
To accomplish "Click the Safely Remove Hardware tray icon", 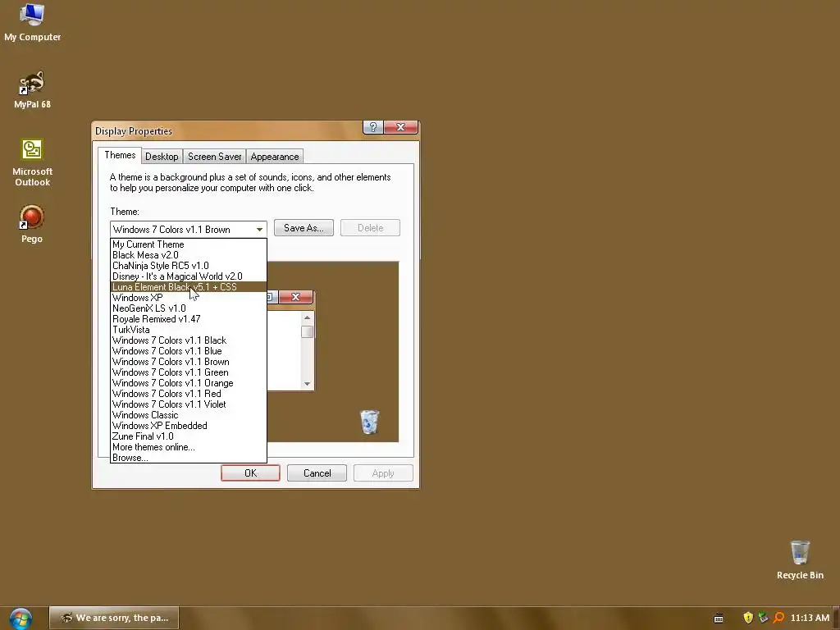I will 764,618.
